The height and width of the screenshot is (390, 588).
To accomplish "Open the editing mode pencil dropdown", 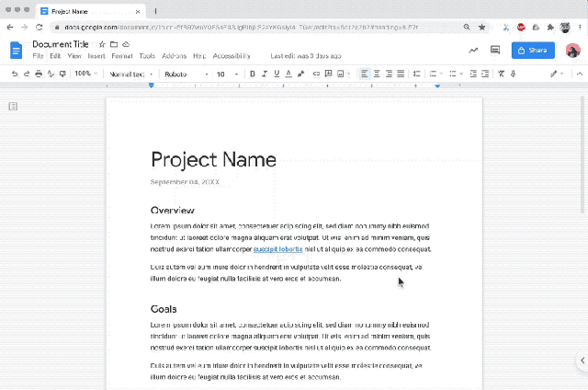I will click(x=557, y=74).
